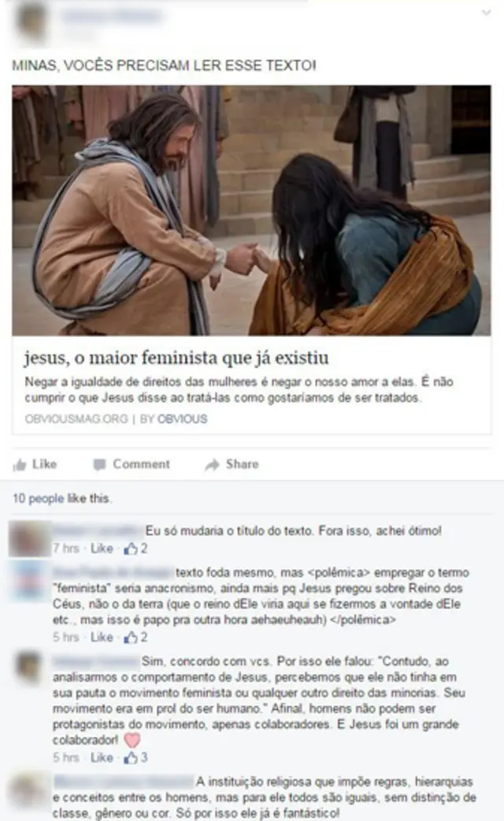Like the 'Eu só mudaria o título' comment
Screen dimensions: 504x821
point(102,548)
